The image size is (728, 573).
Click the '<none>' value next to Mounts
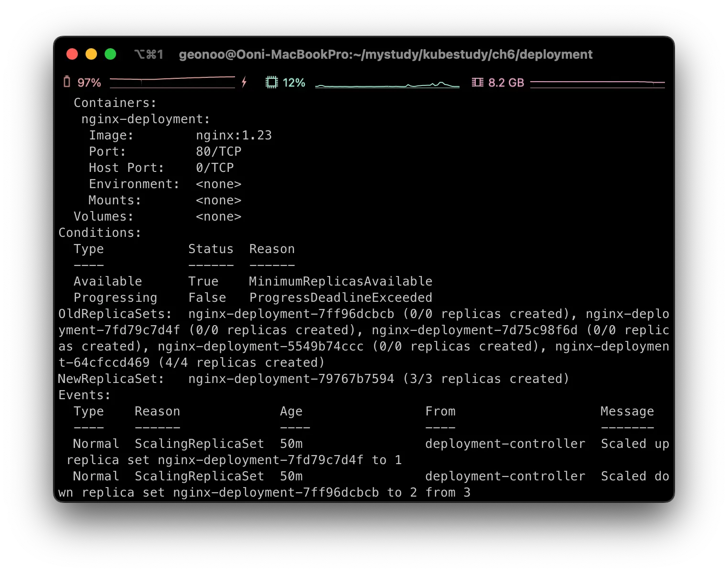click(x=218, y=200)
